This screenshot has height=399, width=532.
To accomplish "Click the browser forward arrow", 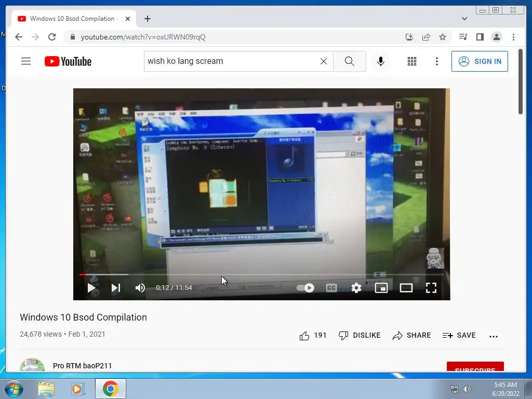I will [35, 37].
